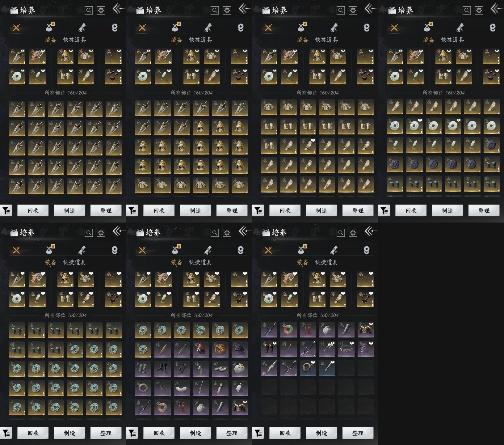The image size is (504, 445).
Task: Select the equipped dark bow slot, top-left panel
Action: pos(113,57)
